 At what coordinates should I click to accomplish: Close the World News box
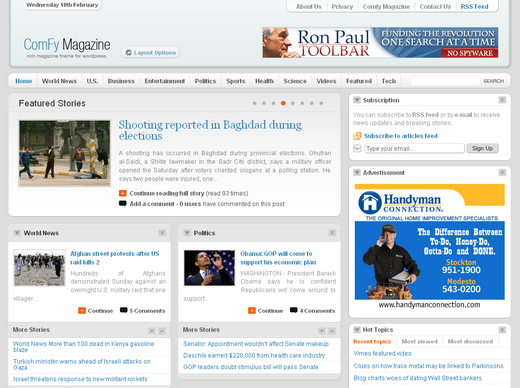[x=162, y=233]
